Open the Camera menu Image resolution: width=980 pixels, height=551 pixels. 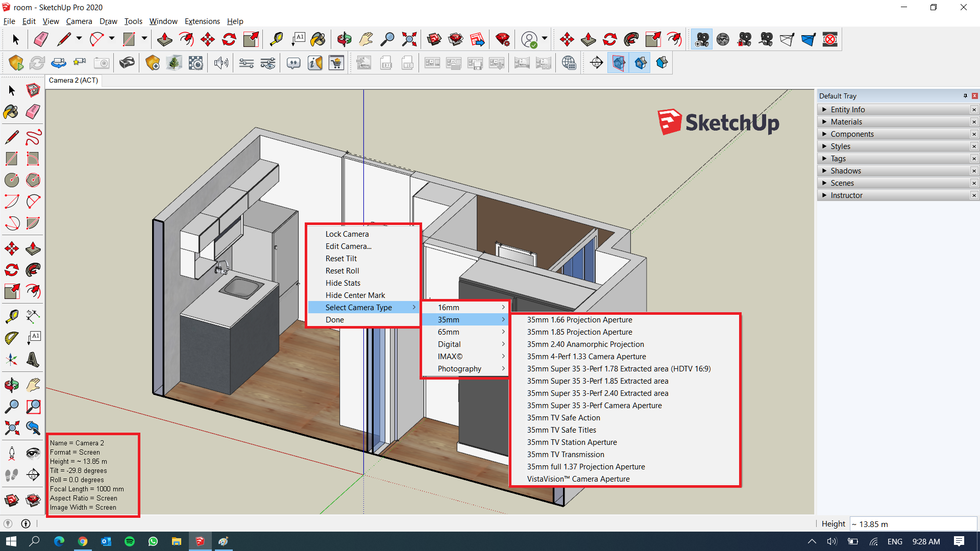pyautogui.click(x=79, y=21)
